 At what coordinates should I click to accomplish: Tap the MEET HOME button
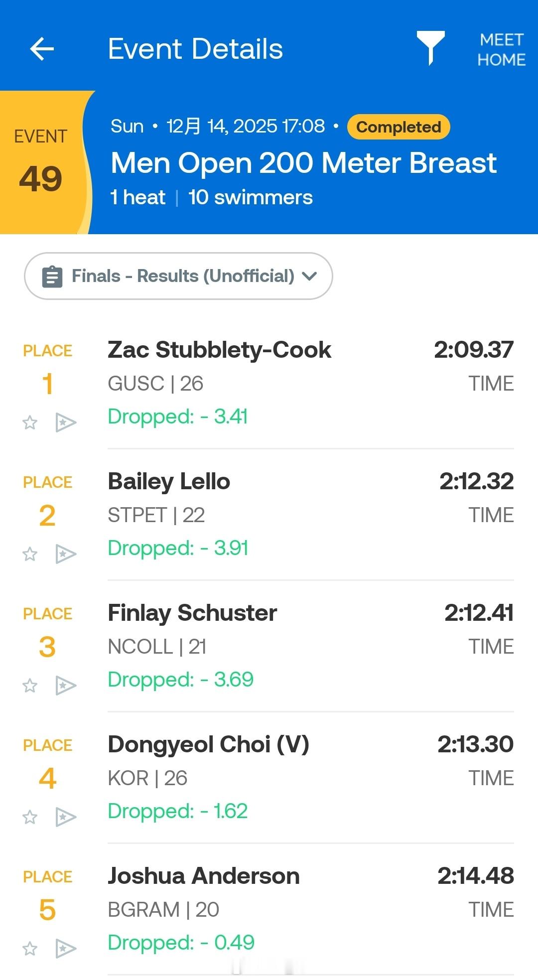click(501, 49)
